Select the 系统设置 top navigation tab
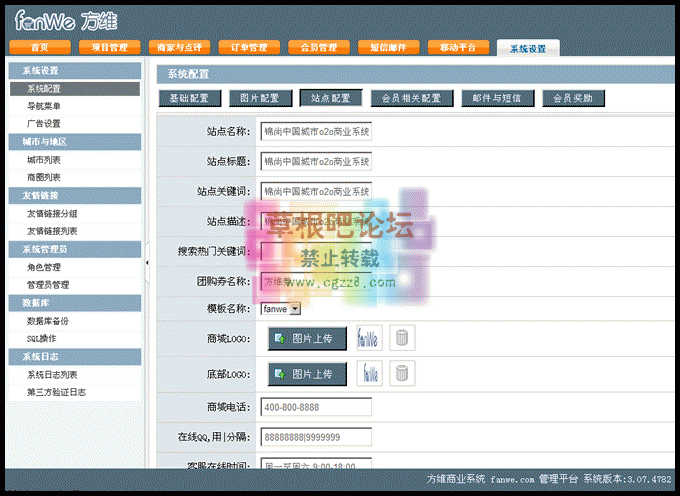 528,49
